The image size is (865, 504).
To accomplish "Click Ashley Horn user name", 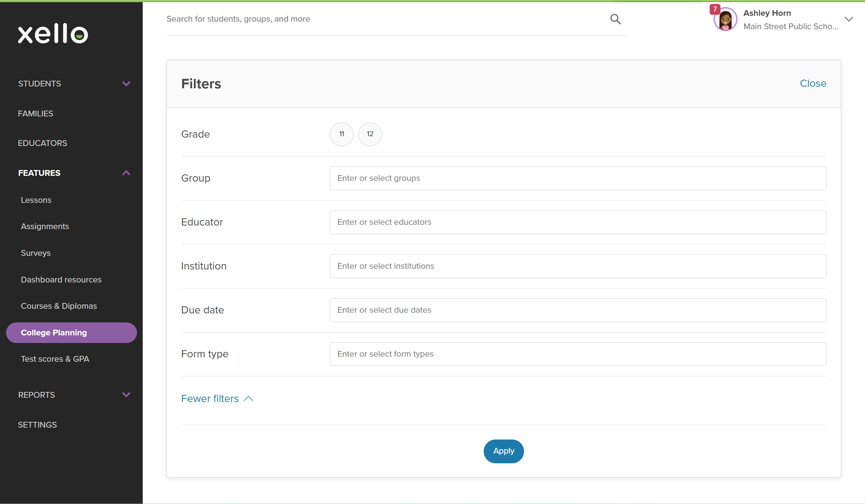I will (x=767, y=13).
